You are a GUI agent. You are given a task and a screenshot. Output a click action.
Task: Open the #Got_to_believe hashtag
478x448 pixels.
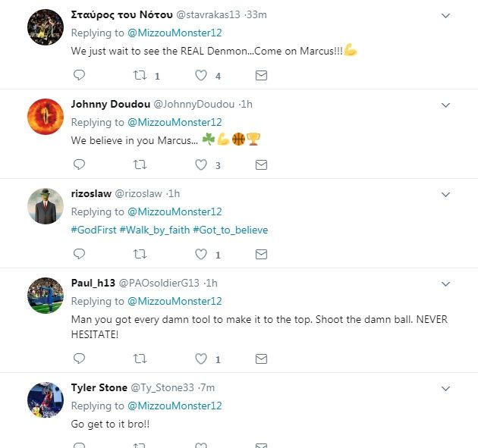231,230
